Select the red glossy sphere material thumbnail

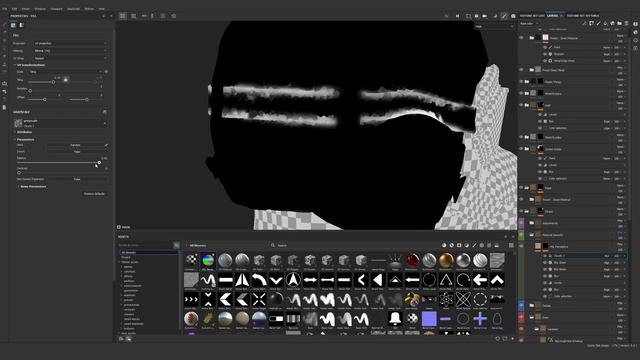click(412, 260)
